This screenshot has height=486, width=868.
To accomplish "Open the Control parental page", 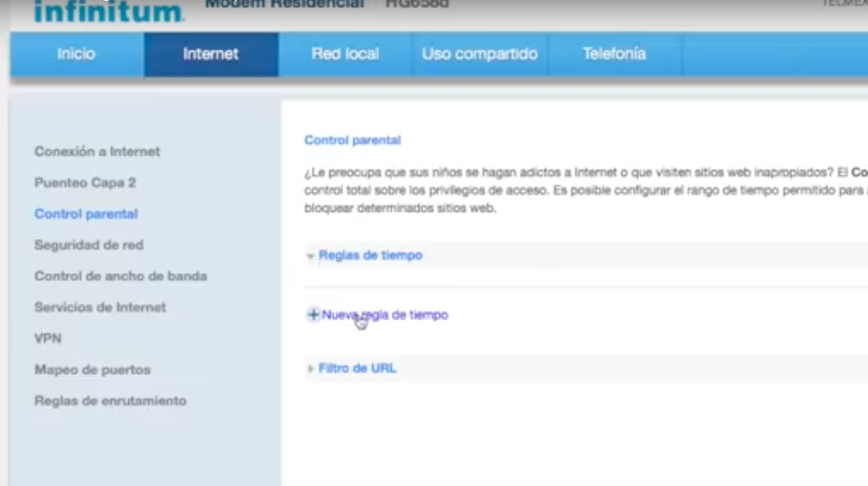I will [85, 214].
